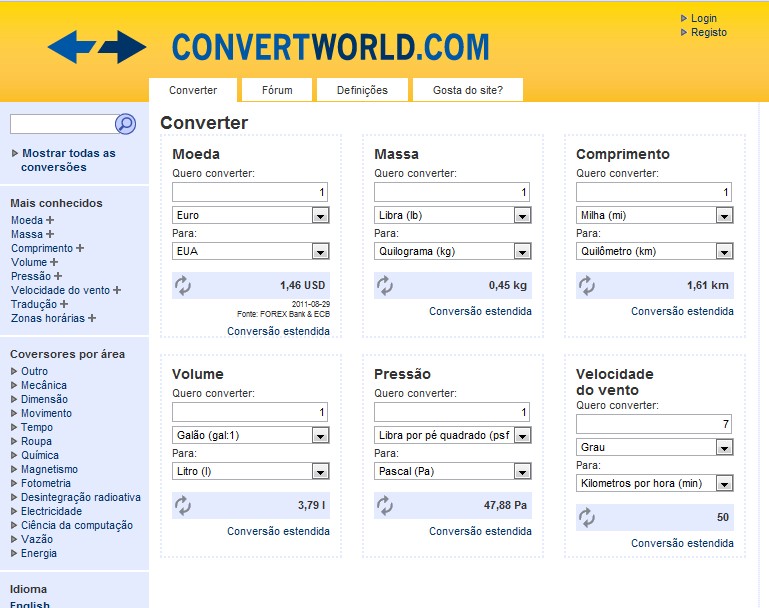
Task: Click the Volume amount input field
Action: click(250, 412)
